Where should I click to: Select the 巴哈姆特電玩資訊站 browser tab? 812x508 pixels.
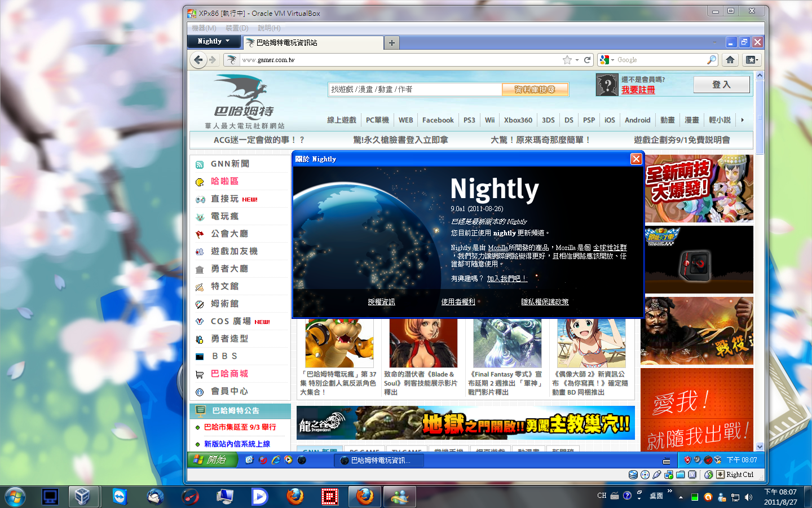click(x=312, y=42)
